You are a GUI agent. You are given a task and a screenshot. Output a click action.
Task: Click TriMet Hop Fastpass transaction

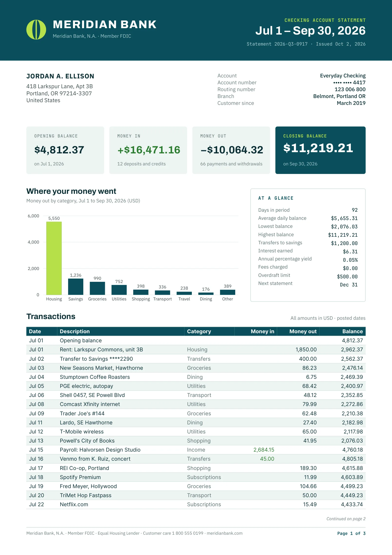point(196,495)
